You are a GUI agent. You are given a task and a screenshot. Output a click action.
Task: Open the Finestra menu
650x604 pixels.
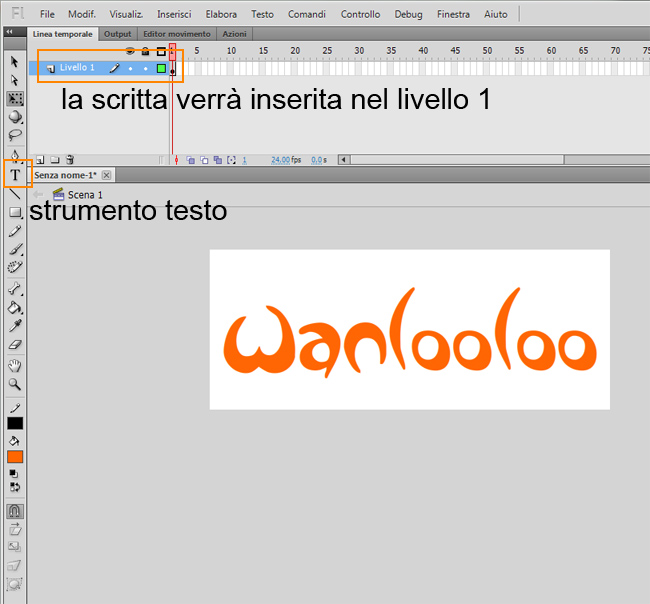pyautogui.click(x=453, y=15)
